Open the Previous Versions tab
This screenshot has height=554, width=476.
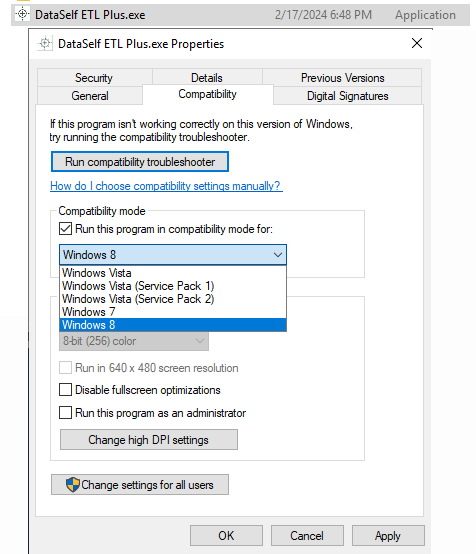pyautogui.click(x=342, y=78)
